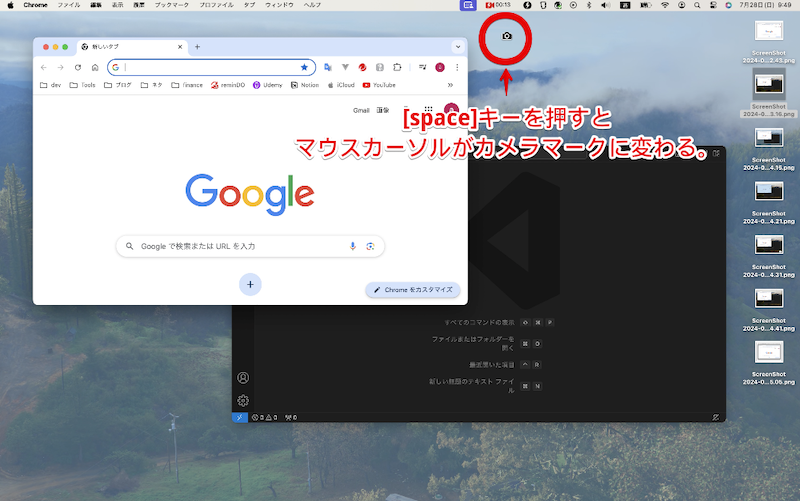The image size is (800, 501).
Task: Open the iCloud bookmark
Action: click(x=341, y=85)
